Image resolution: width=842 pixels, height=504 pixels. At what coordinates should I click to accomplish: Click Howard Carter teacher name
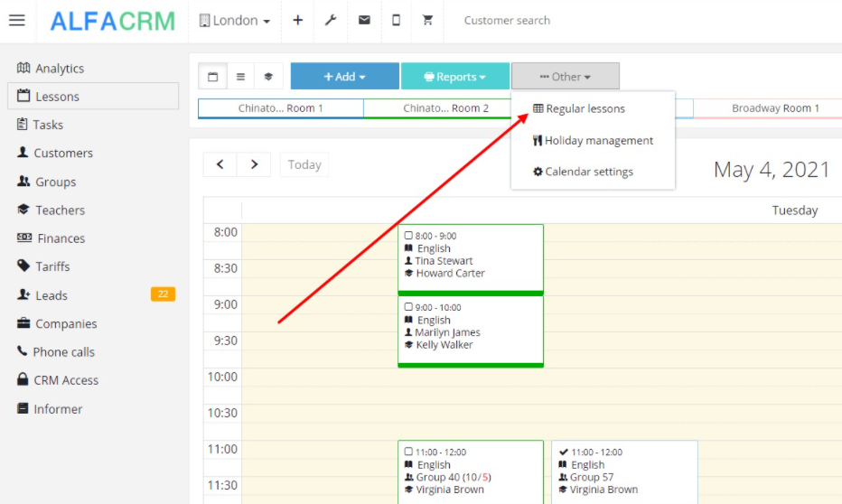(450, 273)
